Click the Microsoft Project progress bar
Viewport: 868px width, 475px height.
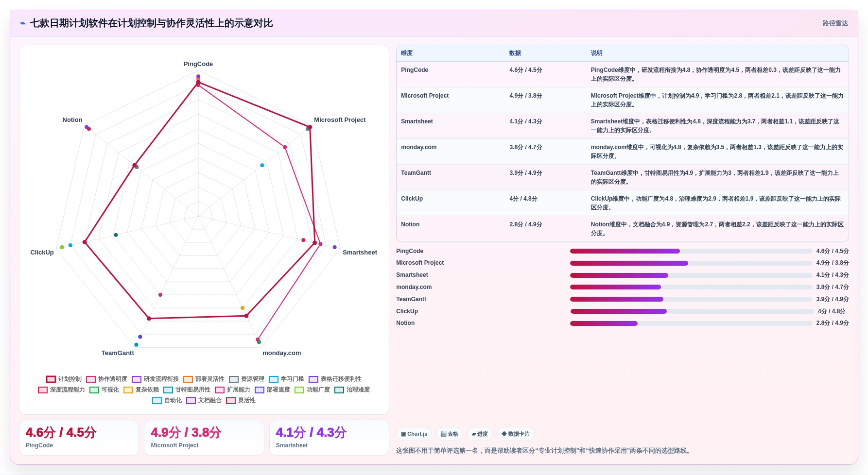click(691, 263)
